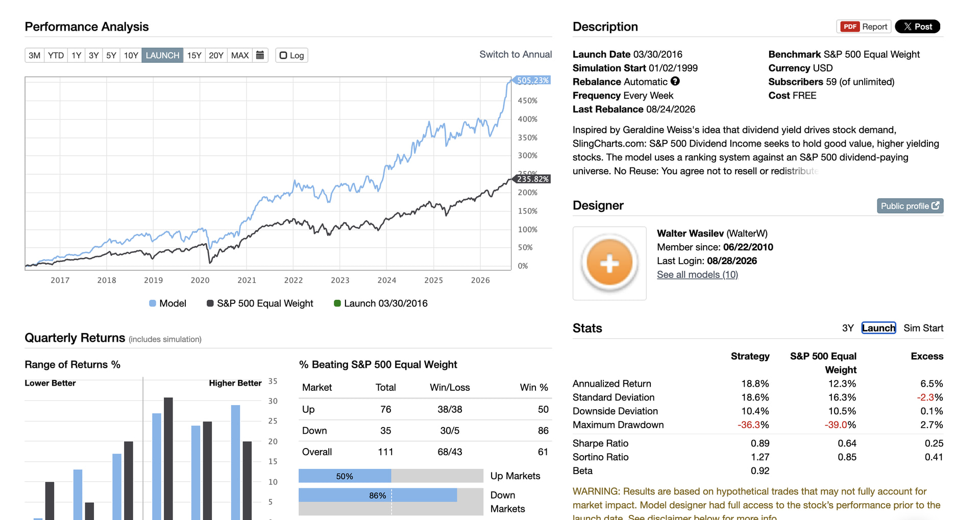Click the orange plus designer avatar
Screen dimensions: 980x520
(609, 263)
